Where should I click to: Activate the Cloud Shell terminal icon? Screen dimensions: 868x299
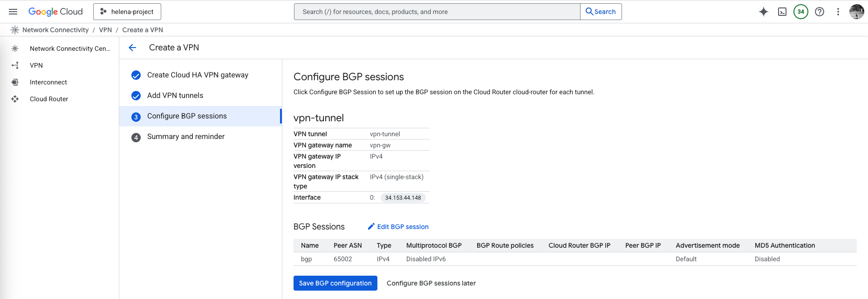(x=782, y=12)
